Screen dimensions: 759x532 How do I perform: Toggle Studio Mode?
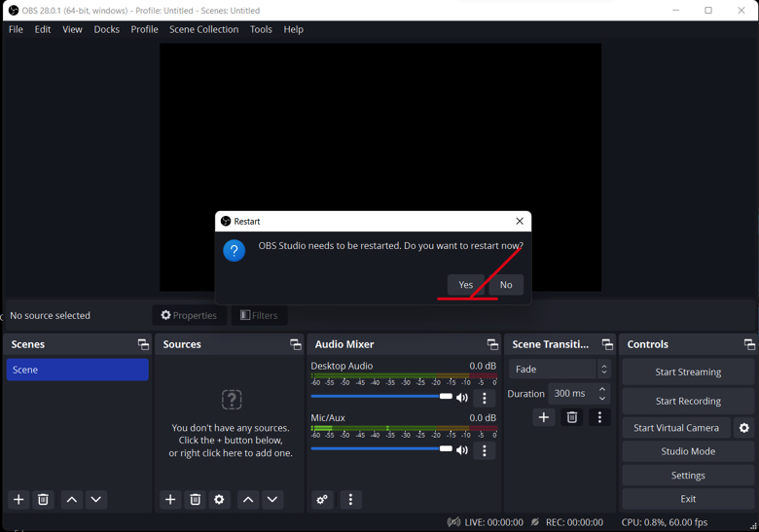coord(688,451)
